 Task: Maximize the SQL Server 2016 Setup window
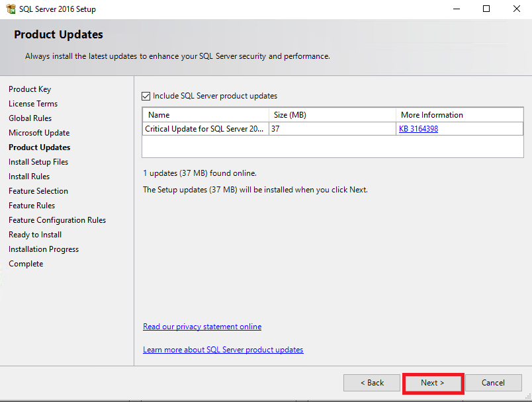tap(486, 9)
